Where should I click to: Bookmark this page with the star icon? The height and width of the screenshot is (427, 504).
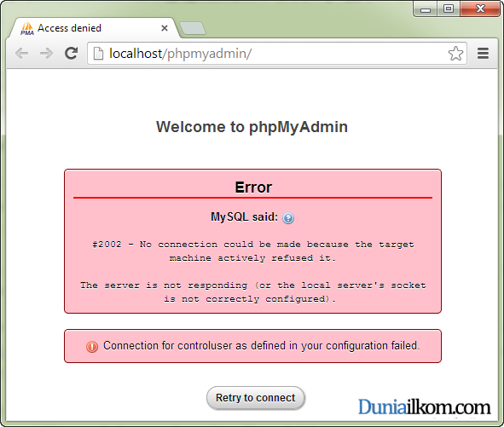coord(455,54)
